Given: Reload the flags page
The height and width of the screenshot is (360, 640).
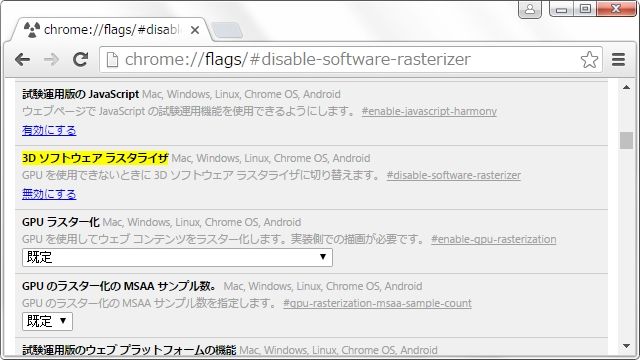Looking at the screenshot, I should point(80,60).
